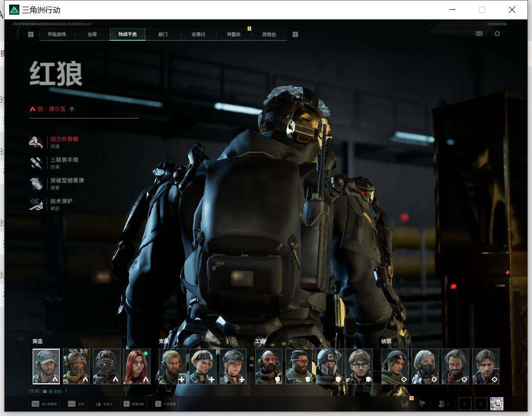This screenshot has width=532, height=416.
Task: Select the silver-haired masked recon operator
Action: (x=425, y=366)
